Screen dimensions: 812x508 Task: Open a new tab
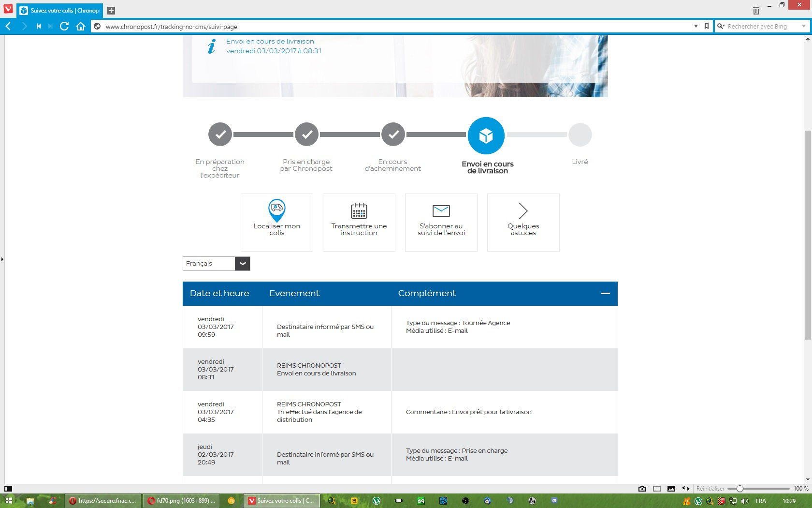[111, 11]
